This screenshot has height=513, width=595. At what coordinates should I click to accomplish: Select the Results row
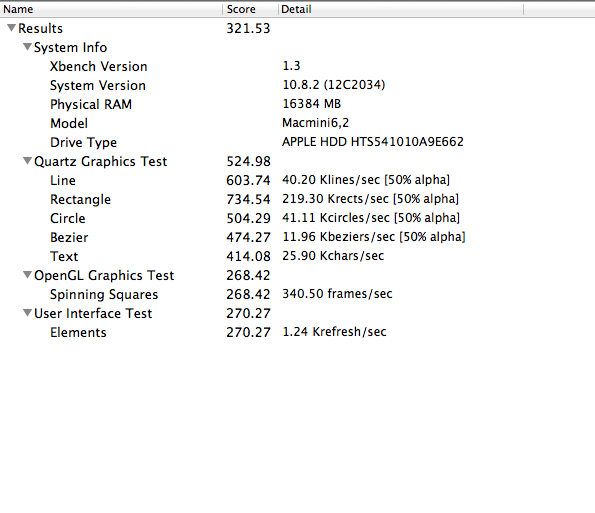click(298, 28)
